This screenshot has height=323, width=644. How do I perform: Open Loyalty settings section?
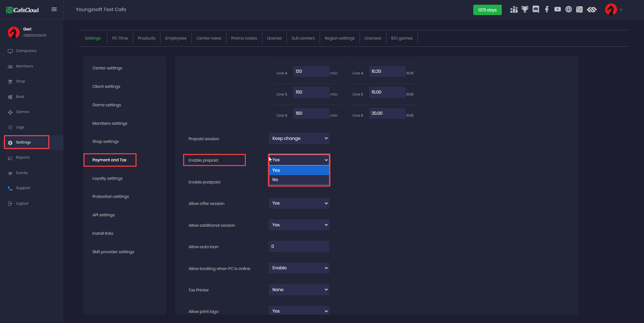coord(107,178)
